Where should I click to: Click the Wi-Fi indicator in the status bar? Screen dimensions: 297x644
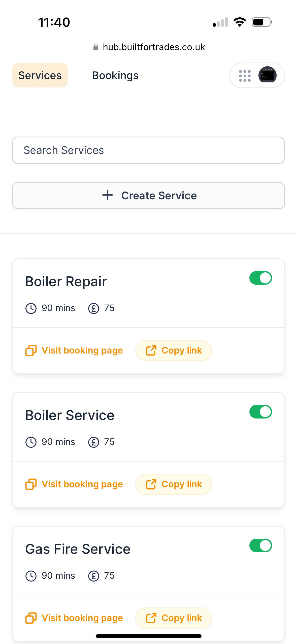tap(240, 22)
